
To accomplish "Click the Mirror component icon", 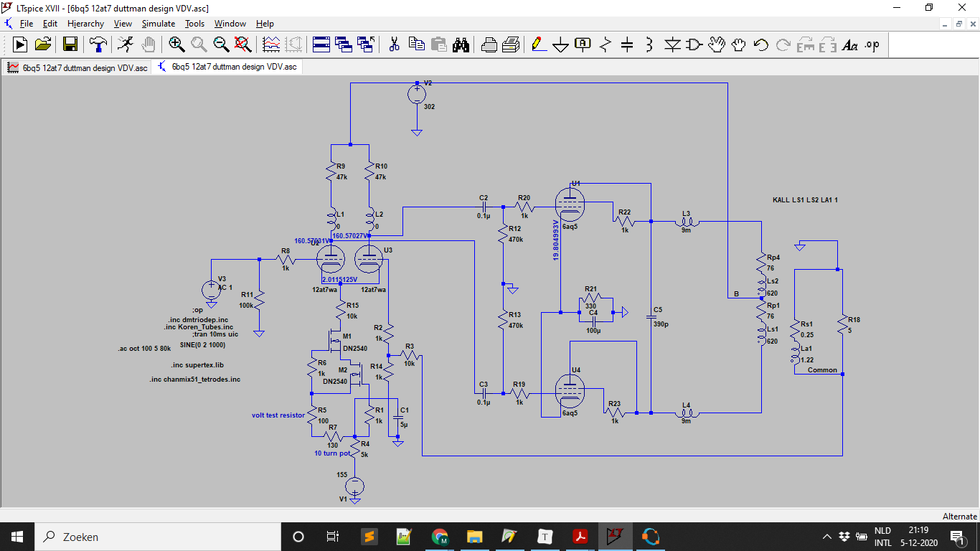I will click(827, 44).
